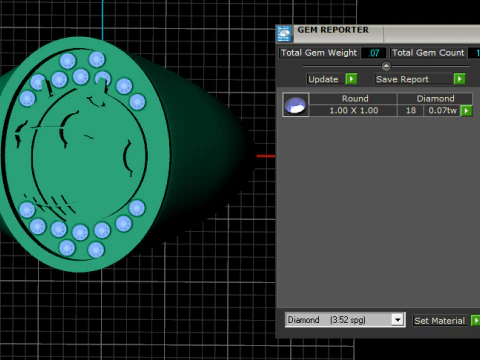This screenshot has width=480, height=360.
Task: Collapse panel with the round divider arrow
Action: click(386, 66)
